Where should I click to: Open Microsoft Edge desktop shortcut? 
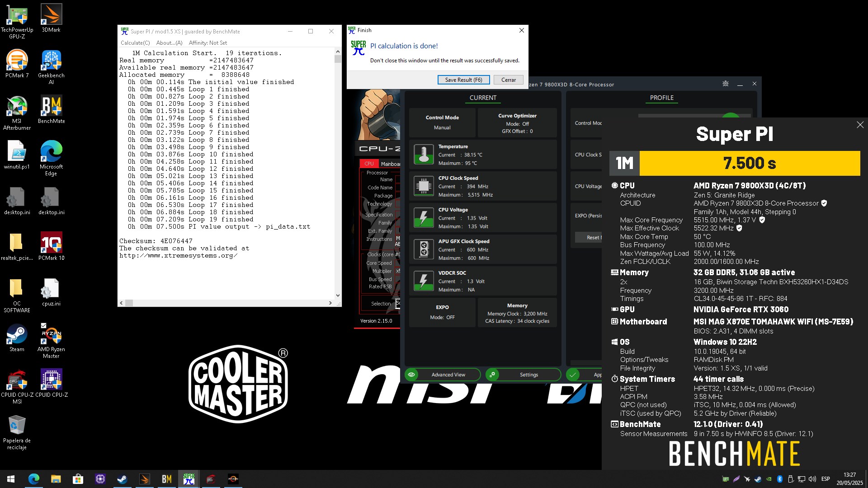pyautogui.click(x=51, y=158)
